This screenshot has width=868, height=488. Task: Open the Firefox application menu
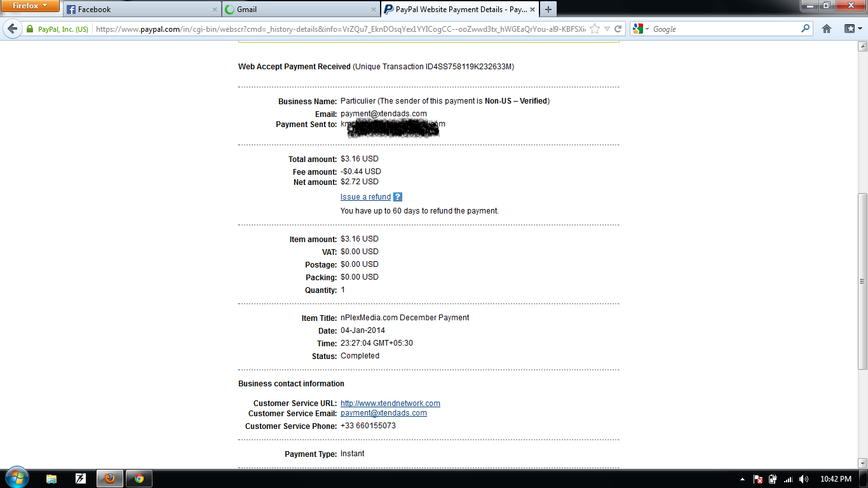coord(30,6)
